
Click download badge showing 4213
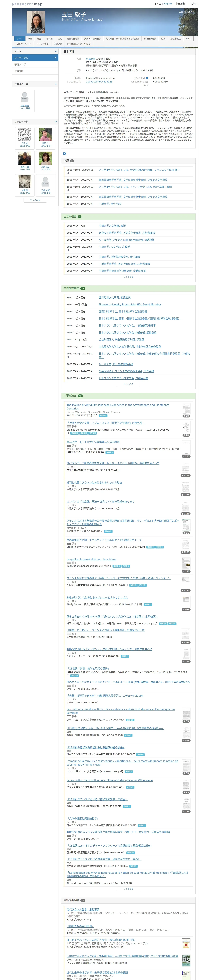coord(186,590)
